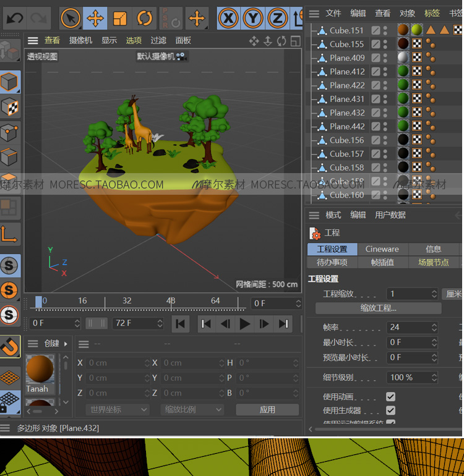Activate the Scale tool
Image resolution: width=464 pixels, height=476 pixels.
click(x=120, y=19)
